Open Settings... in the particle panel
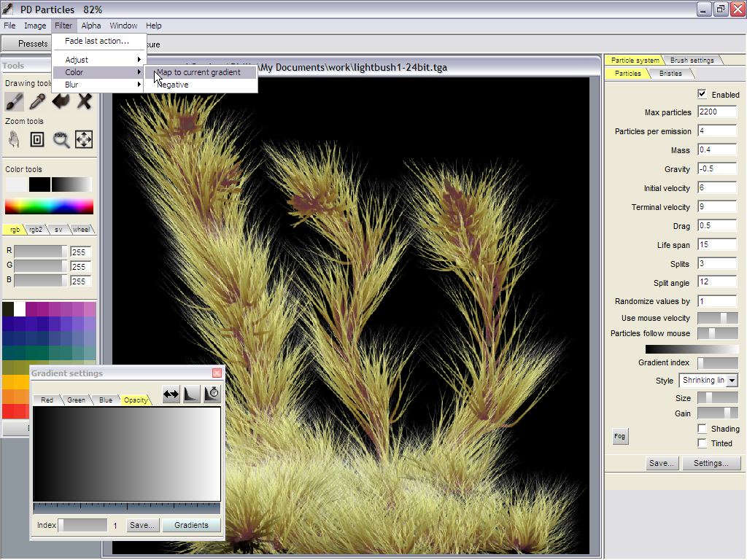The height and width of the screenshot is (560, 747). (x=711, y=463)
